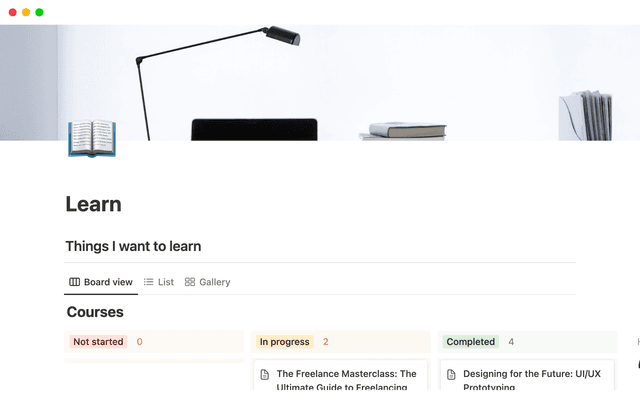Click the Gallery grid icon
Screen dimensions: 640x400
click(190, 282)
